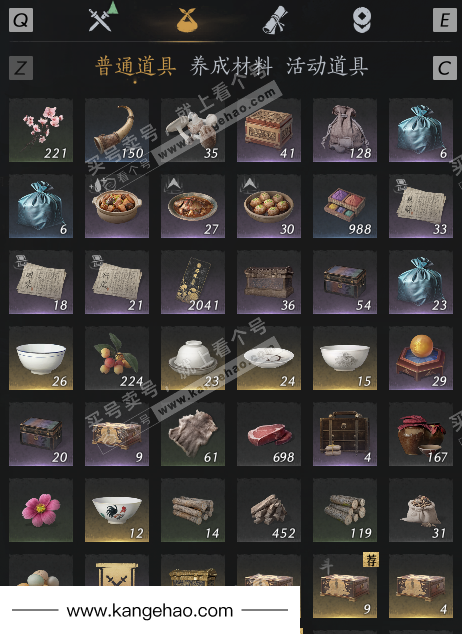
Task: Select the lychee fruit branch item 224
Action: (117, 358)
